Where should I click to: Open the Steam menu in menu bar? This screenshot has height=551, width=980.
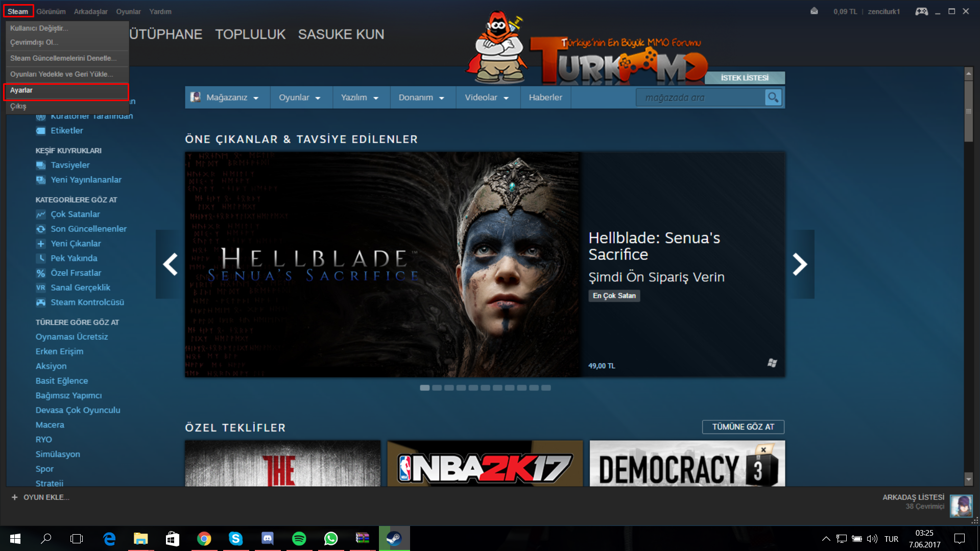click(18, 11)
